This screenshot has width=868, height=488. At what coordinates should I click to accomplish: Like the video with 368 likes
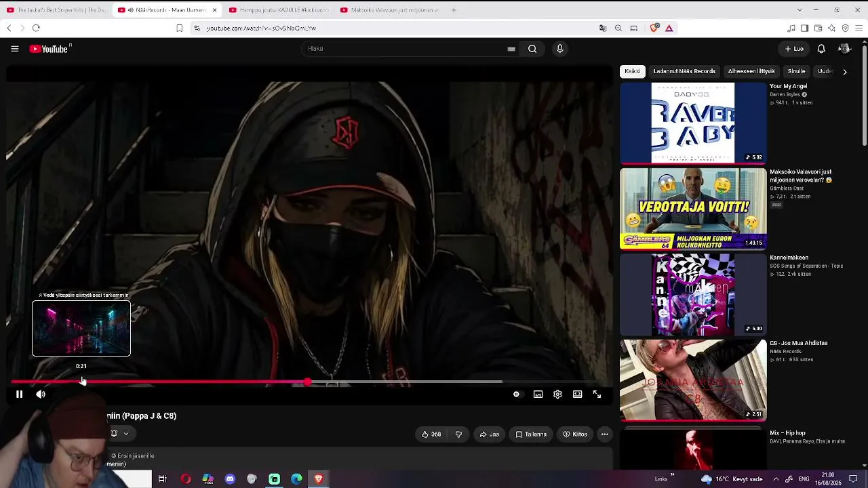click(431, 434)
